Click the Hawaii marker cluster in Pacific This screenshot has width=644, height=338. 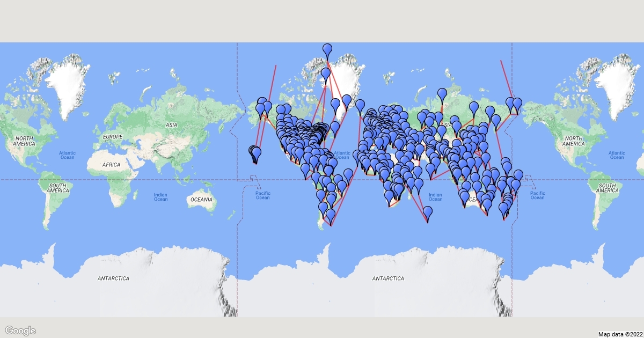pos(255,153)
